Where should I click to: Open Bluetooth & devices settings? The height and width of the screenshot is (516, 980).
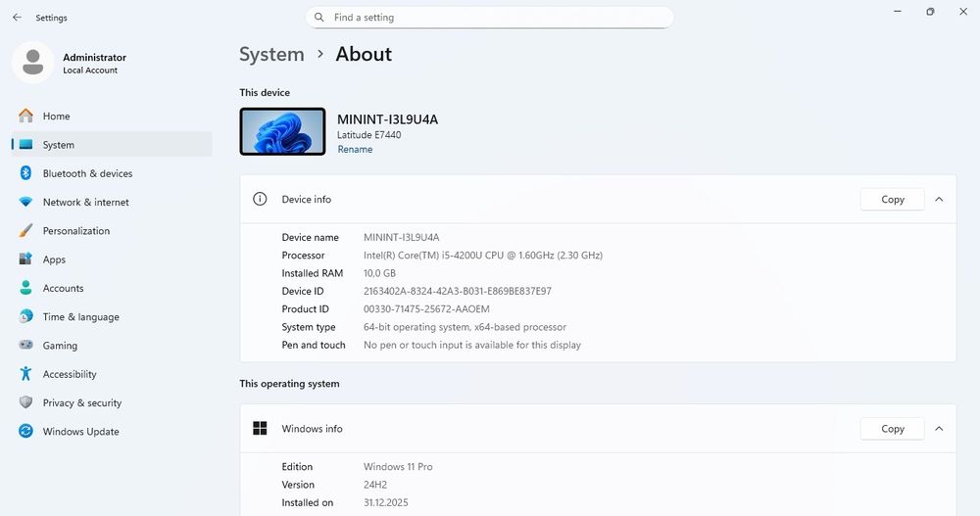112,173
